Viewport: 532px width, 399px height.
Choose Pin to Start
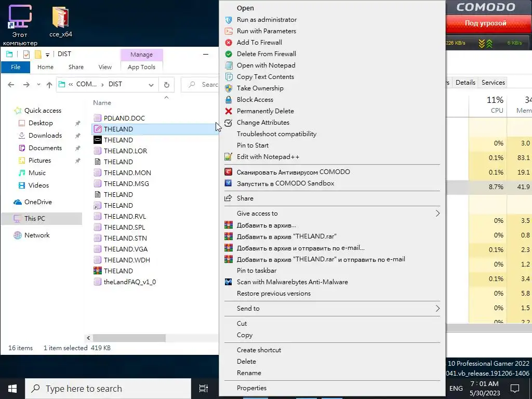coord(253,145)
